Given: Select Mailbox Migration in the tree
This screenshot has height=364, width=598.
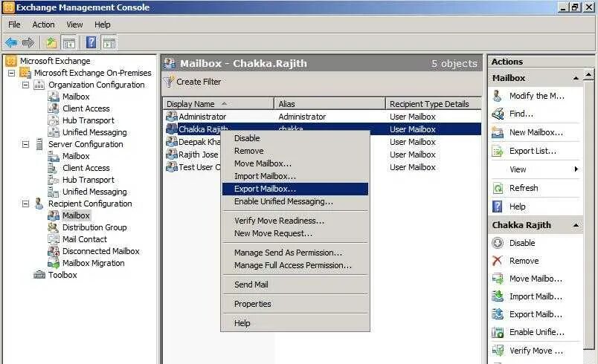Looking at the screenshot, I should [x=94, y=263].
